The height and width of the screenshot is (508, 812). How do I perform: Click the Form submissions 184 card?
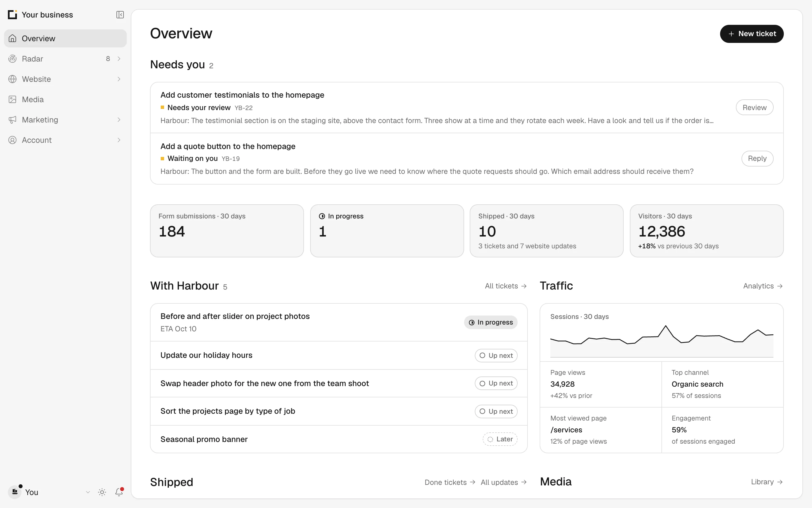[227, 231]
